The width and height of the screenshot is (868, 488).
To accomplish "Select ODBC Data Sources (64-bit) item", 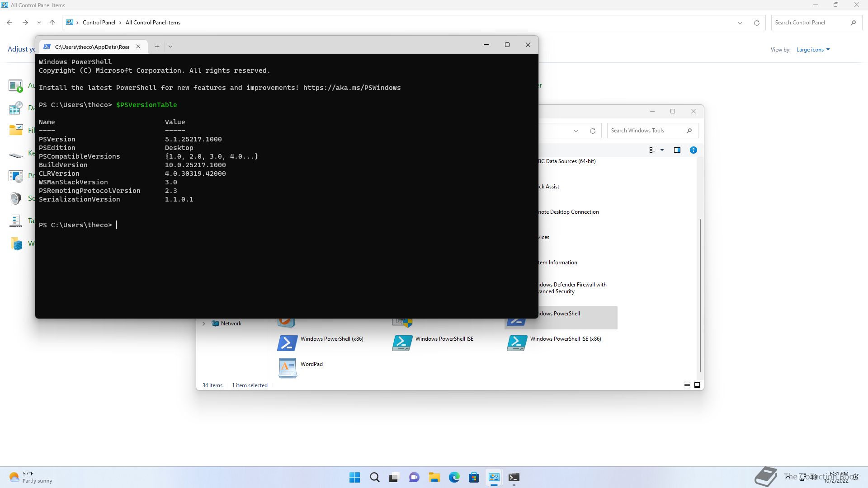I will pyautogui.click(x=567, y=161).
